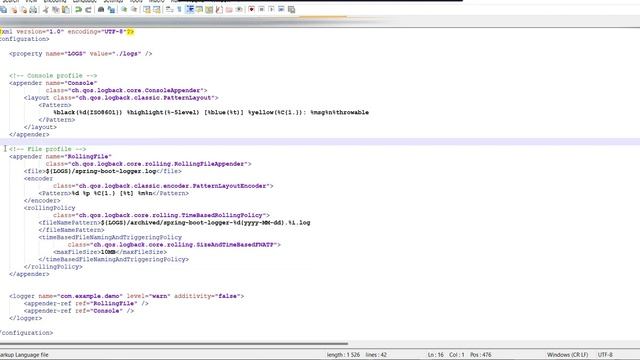
Task: Paste from clipboard via the toolbar icon
Action: (x=65, y=9)
